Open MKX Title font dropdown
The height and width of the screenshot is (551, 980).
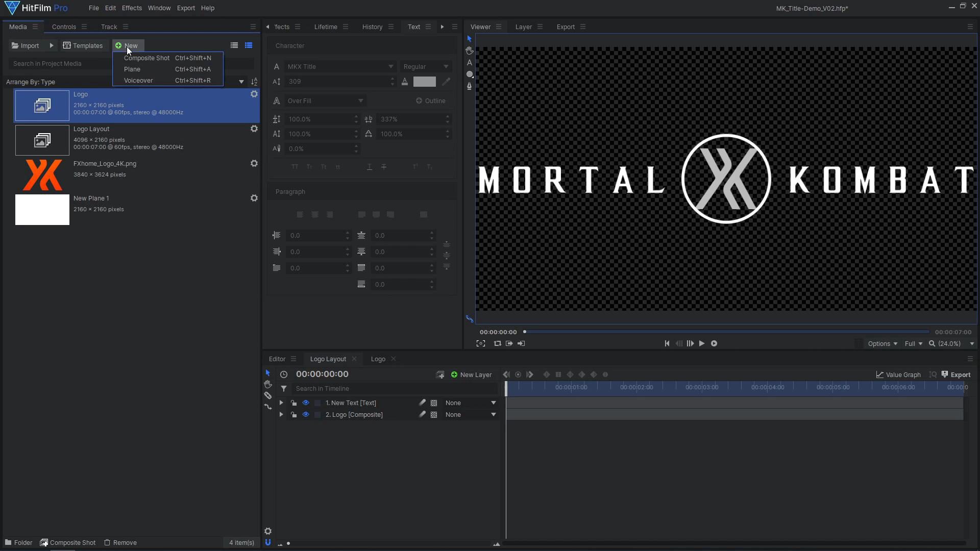coord(340,67)
